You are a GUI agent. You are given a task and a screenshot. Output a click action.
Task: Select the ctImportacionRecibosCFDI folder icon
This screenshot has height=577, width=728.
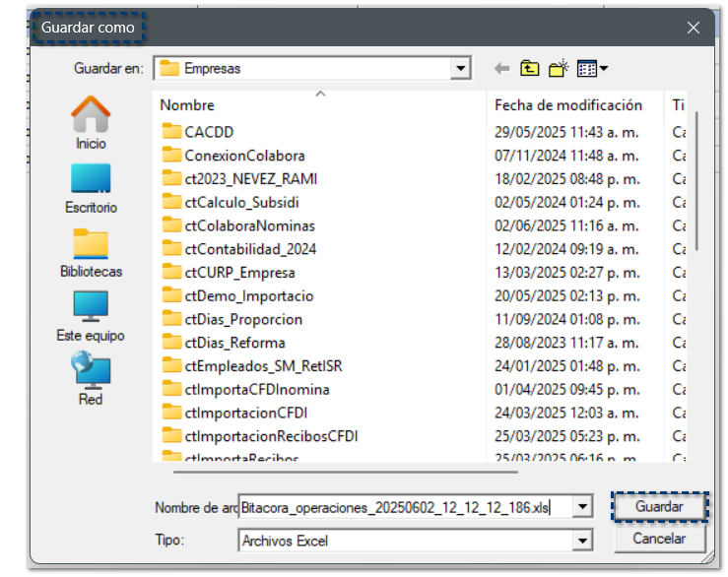pyautogui.click(x=171, y=436)
